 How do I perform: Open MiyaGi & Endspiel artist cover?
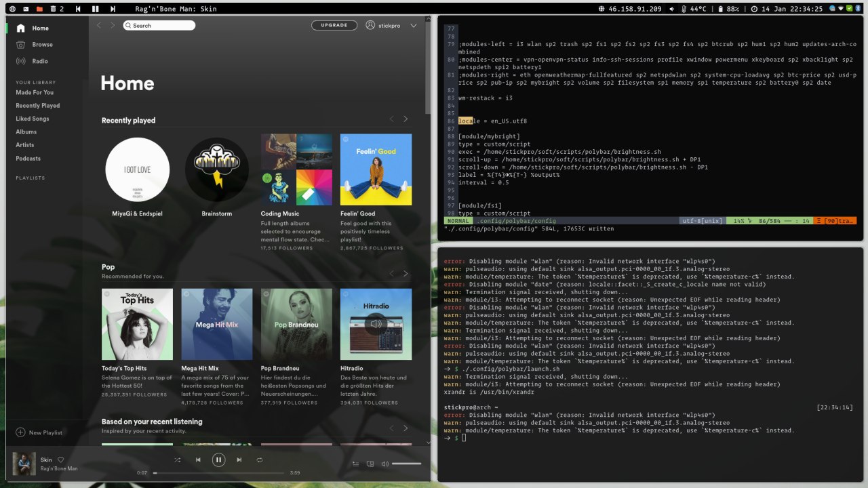tap(138, 169)
